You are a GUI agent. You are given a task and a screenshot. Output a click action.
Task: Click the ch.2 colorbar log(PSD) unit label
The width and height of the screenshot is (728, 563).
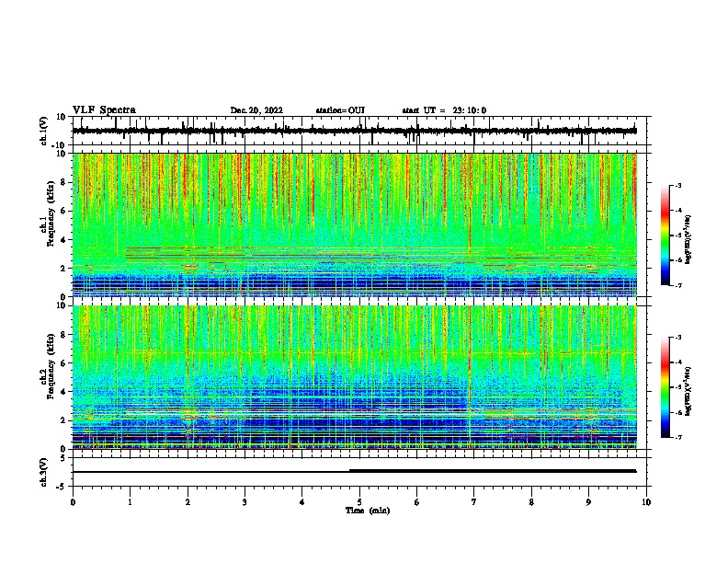click(x=688, y=391)
